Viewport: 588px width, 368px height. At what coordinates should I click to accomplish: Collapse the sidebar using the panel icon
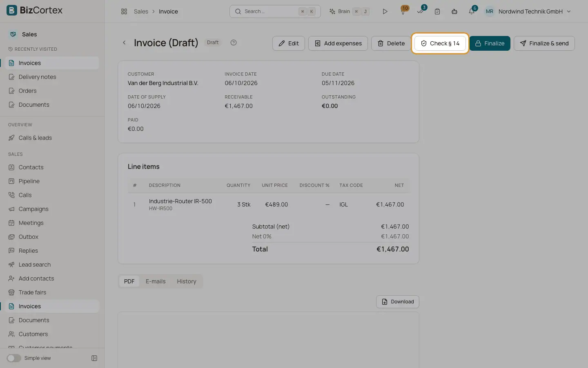point(94,358)
